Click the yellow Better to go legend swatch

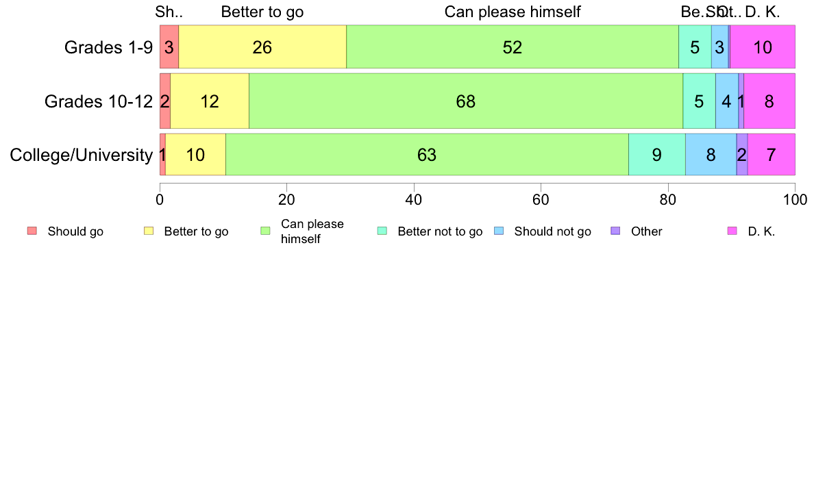tap(149, 231)
